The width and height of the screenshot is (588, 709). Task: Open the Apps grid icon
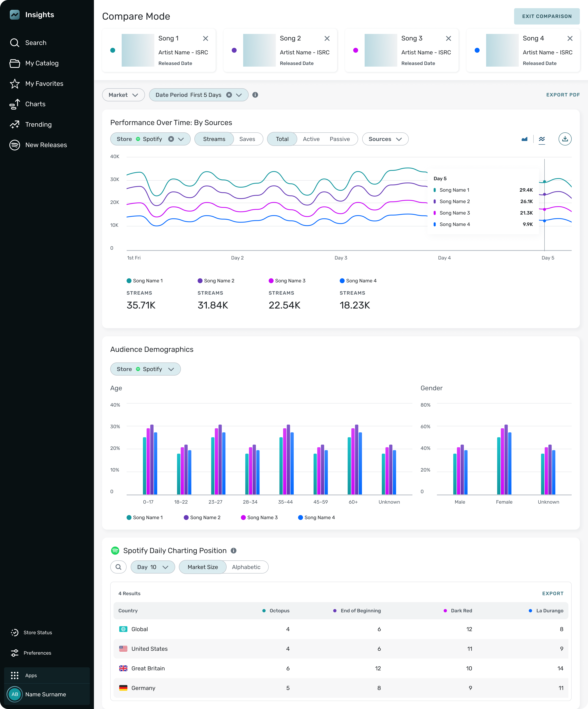click(14, 675)
